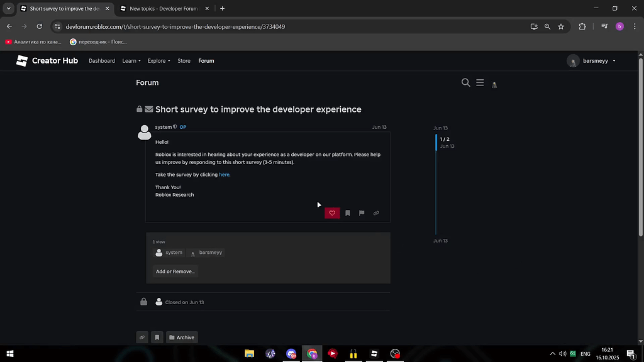Show hidden system tray icons
644x362 pixels.
552,354
